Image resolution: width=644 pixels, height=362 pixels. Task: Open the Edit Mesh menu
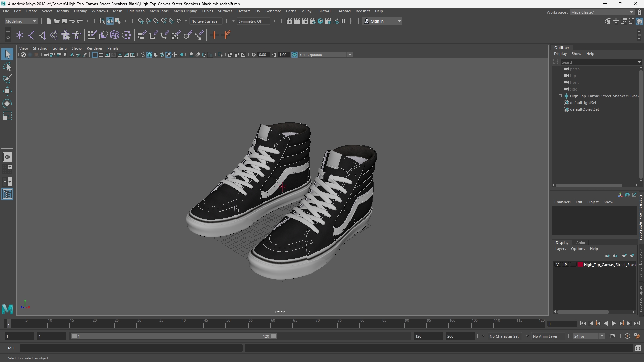[x=136, y=11]
